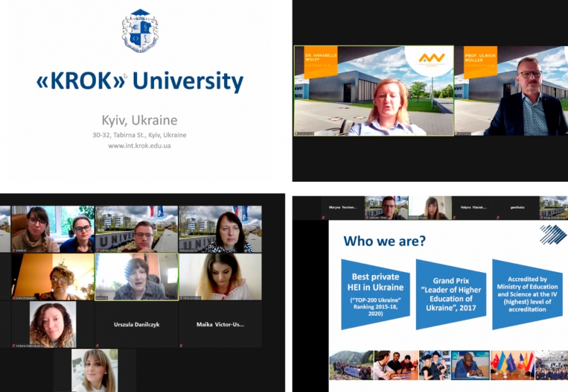Click the "Grand Prix" Leader of Higher Education block
The image size is (568, 392).
pos(451,294)
